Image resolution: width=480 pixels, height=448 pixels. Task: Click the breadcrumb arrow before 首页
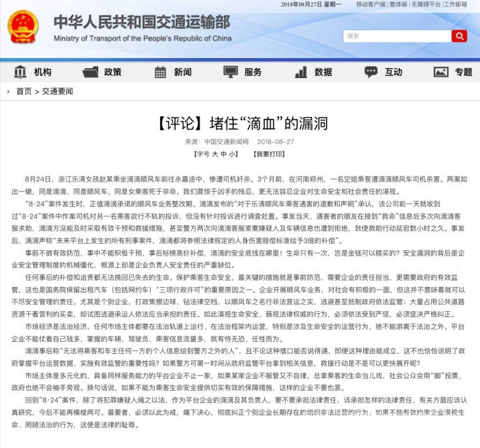(x=9, y=91)
